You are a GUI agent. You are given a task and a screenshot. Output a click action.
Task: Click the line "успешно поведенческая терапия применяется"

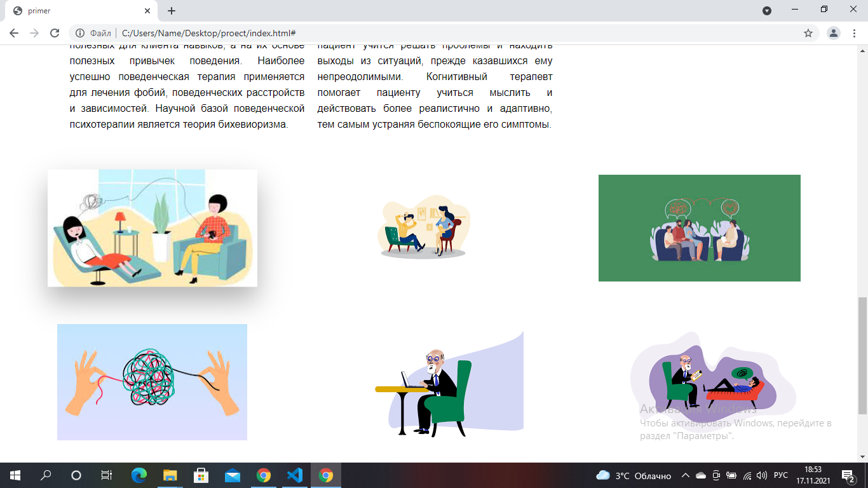click(187, 77)
